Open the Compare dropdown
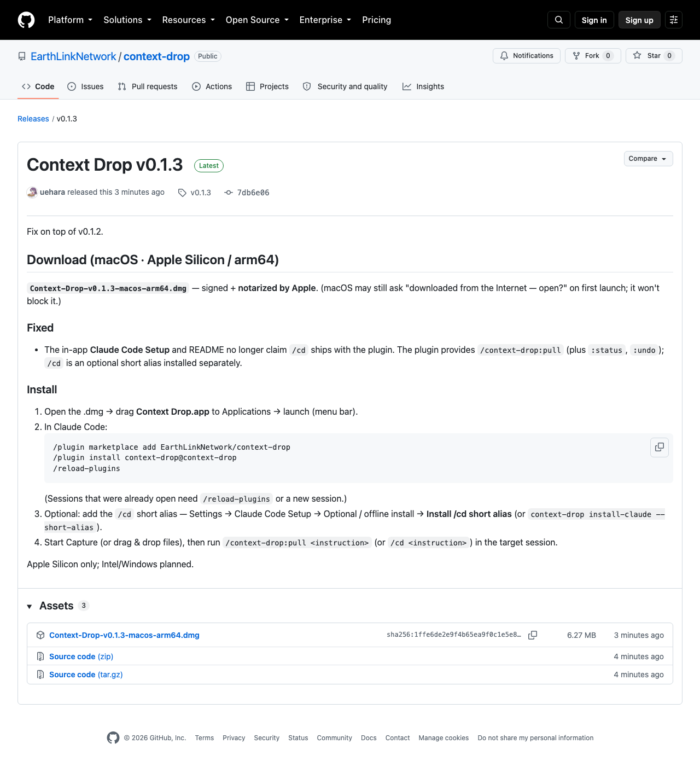 pyautogui.click(x=648, y=159)
